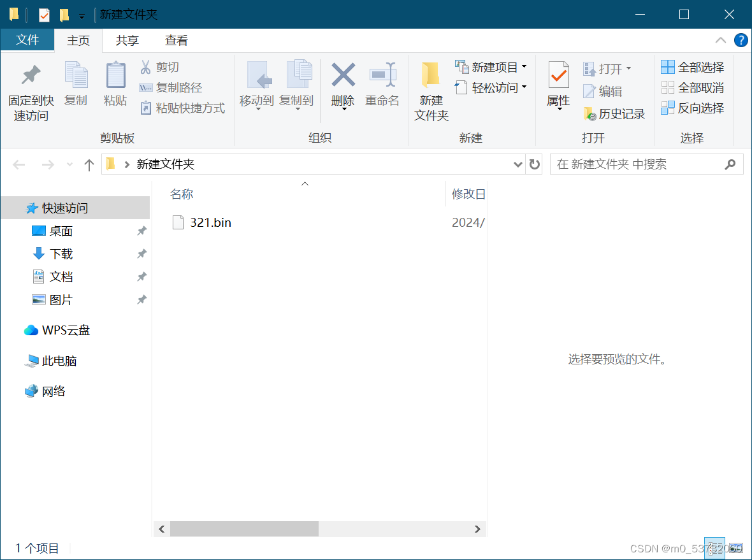This screenshot has height=560, width=752.
Task: Click Paste shortcut (粘贴快捷方式)
Action: pos(182,108)
